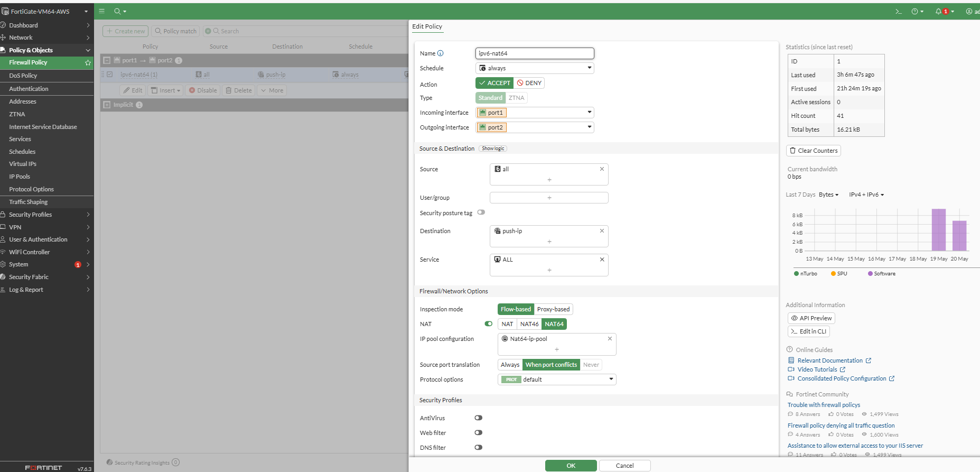Image resolution: width=980 pixels, height=472 pixels.
Task: Open Relevant Documentation external link icon
Action: (869, 360)
